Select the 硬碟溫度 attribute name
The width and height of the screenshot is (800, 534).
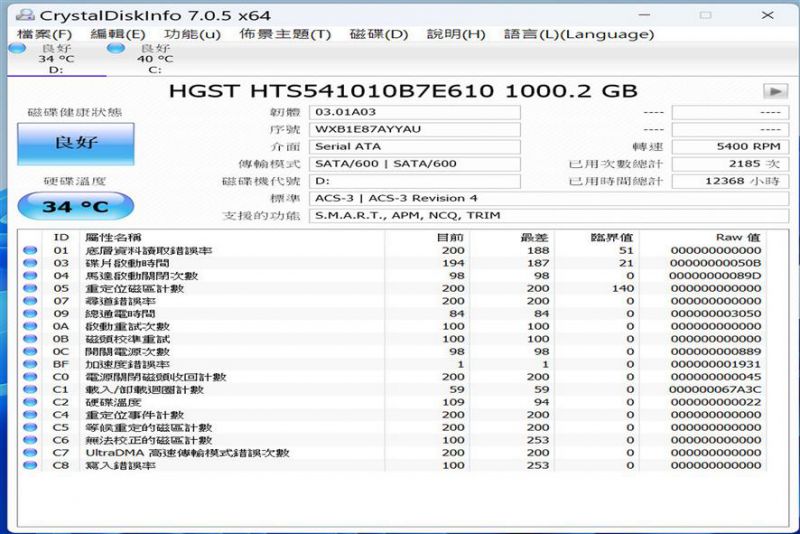[x=113, y=402]
